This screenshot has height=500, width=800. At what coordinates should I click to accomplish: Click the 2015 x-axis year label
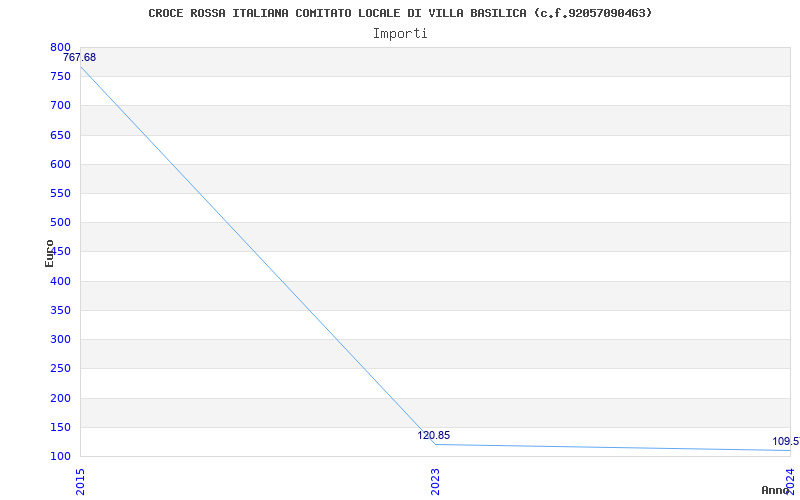(80, 482)
